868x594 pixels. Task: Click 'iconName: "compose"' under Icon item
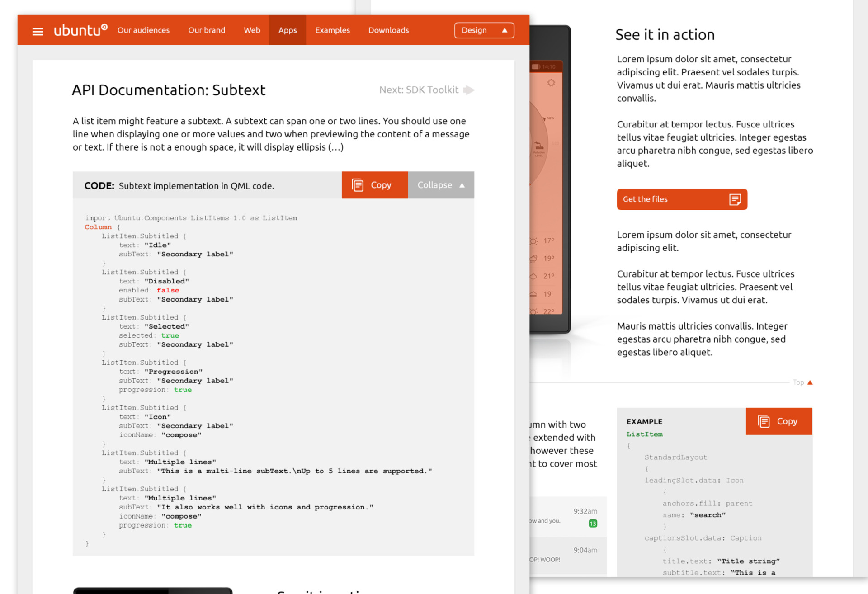pyautogui.click(x=160, y=435)
